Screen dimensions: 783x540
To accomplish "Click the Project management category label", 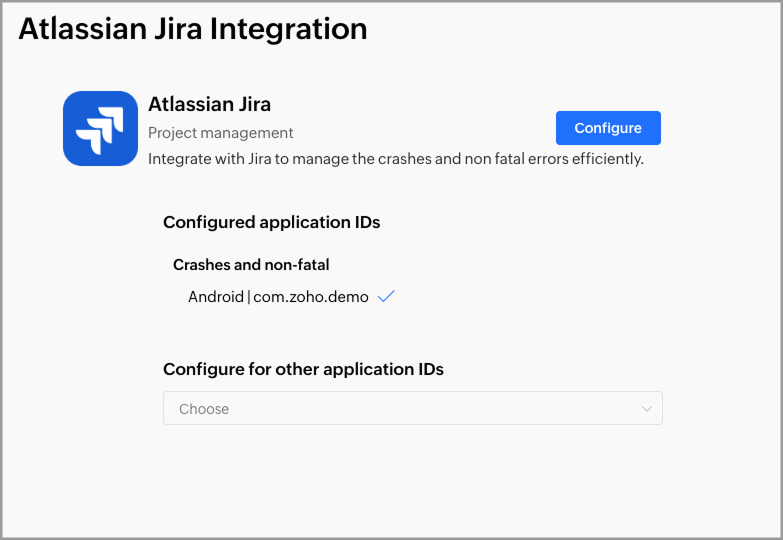I will (221, 133).
